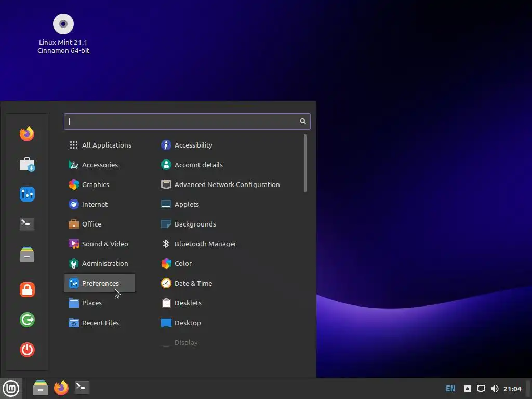Open Date & Time settings
The image size is (532, 399).
pyautogui.click(x=230, y=283)
